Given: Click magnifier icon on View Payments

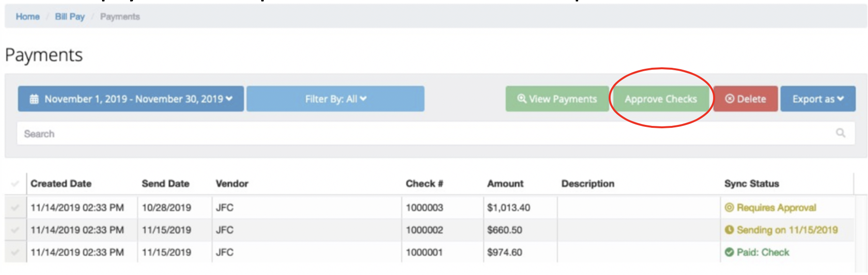Looking at the screenshot, I should [522, 99].
